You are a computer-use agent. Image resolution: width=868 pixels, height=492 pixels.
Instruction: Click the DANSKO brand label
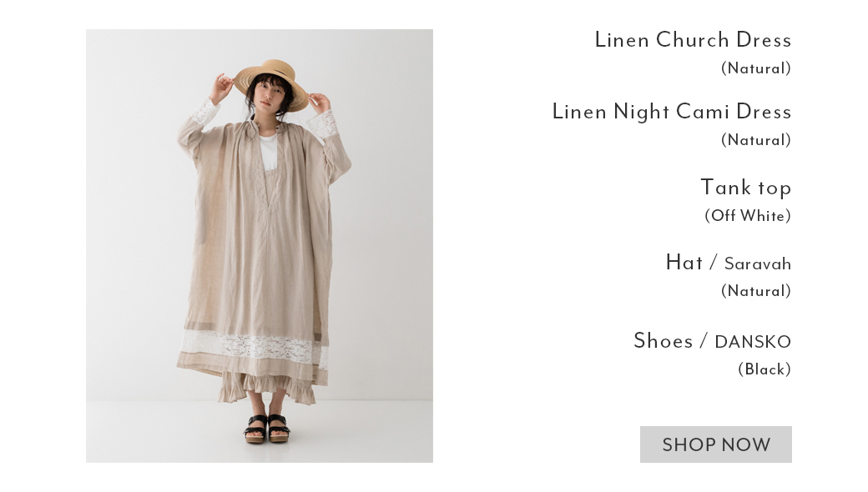(x=753, y=342)
